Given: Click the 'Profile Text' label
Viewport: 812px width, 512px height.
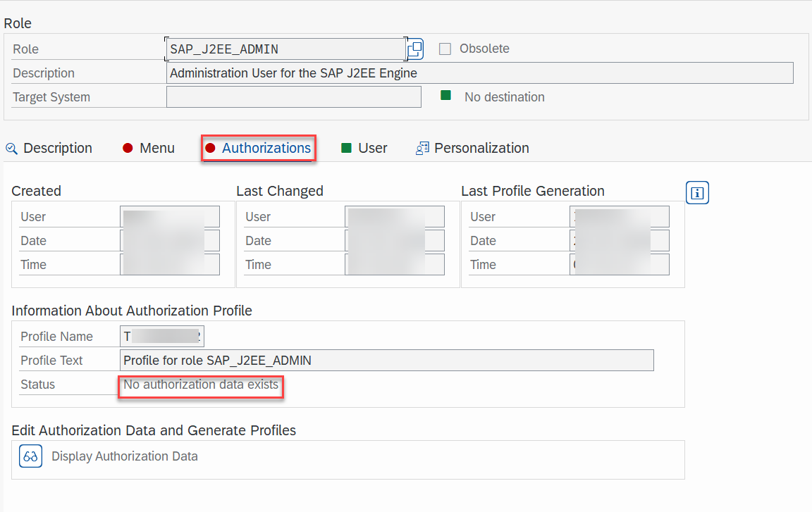Looking at the screenshot, I should point(51,360).
